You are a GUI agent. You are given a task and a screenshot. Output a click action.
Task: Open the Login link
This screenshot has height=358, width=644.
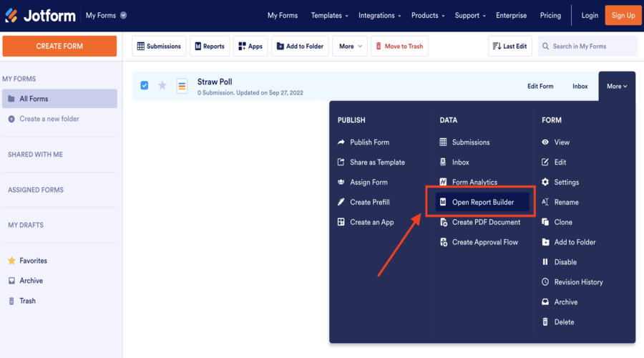click(590, 15)
